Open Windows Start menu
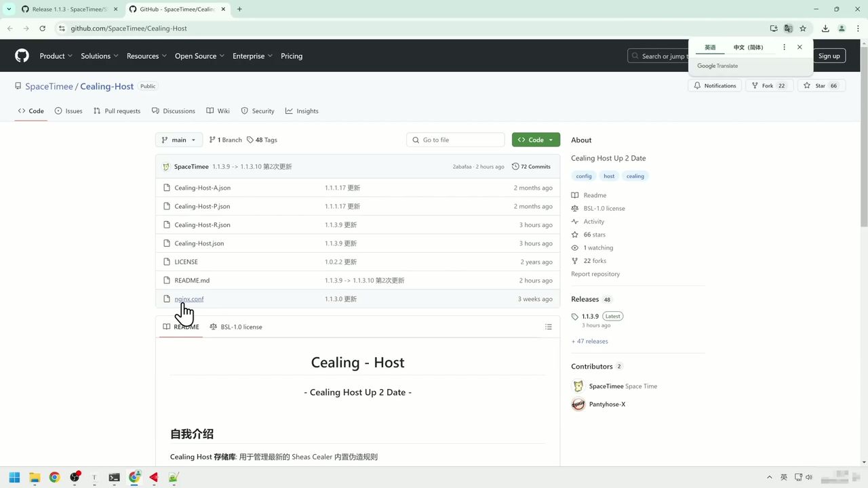 pos(14,477)
